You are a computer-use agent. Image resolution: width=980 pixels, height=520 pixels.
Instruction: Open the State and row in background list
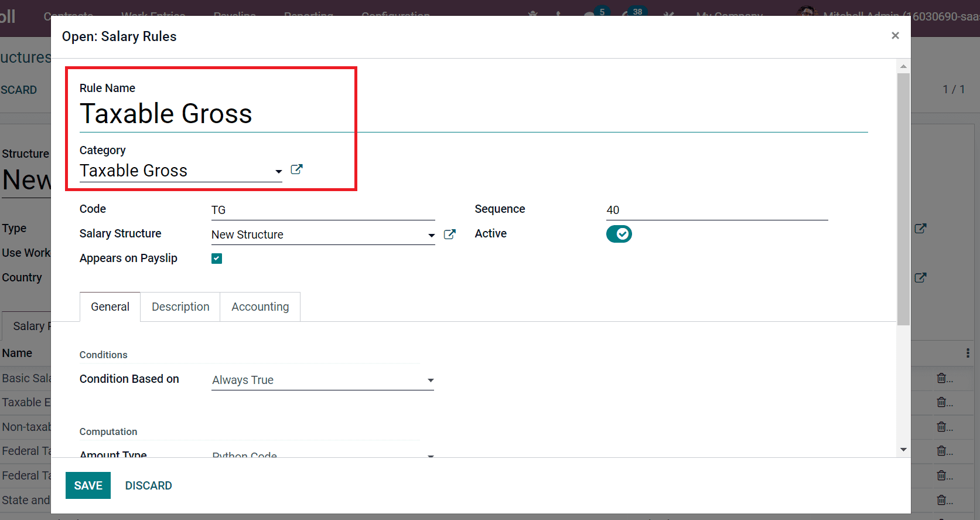coord(26,500)
